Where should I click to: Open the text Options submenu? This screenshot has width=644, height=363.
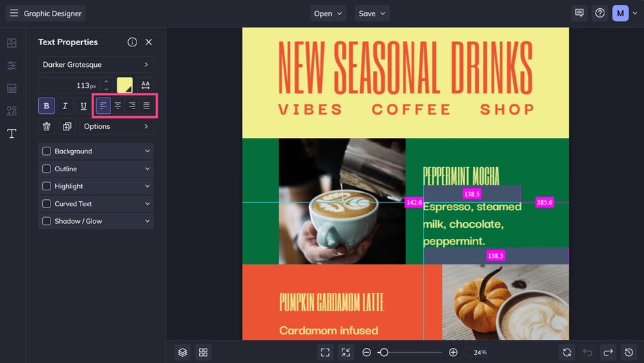(x=116, y=126)
